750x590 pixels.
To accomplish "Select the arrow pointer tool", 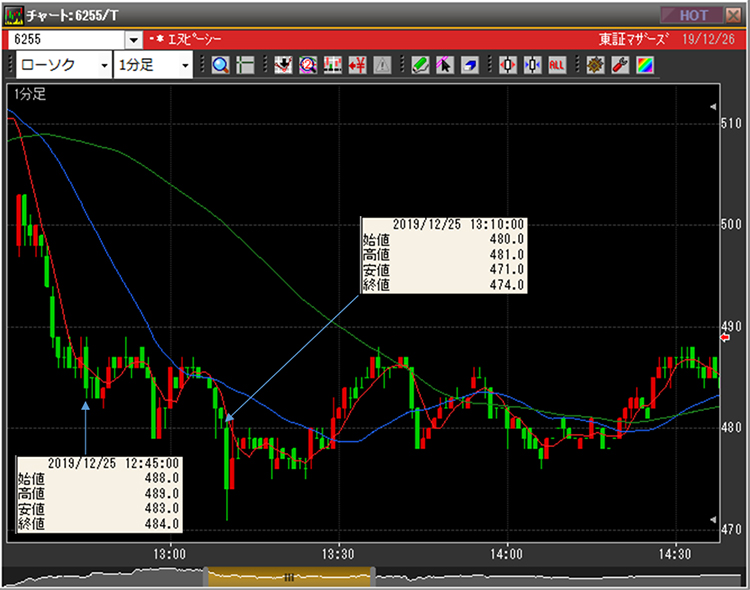I will 445,65.
